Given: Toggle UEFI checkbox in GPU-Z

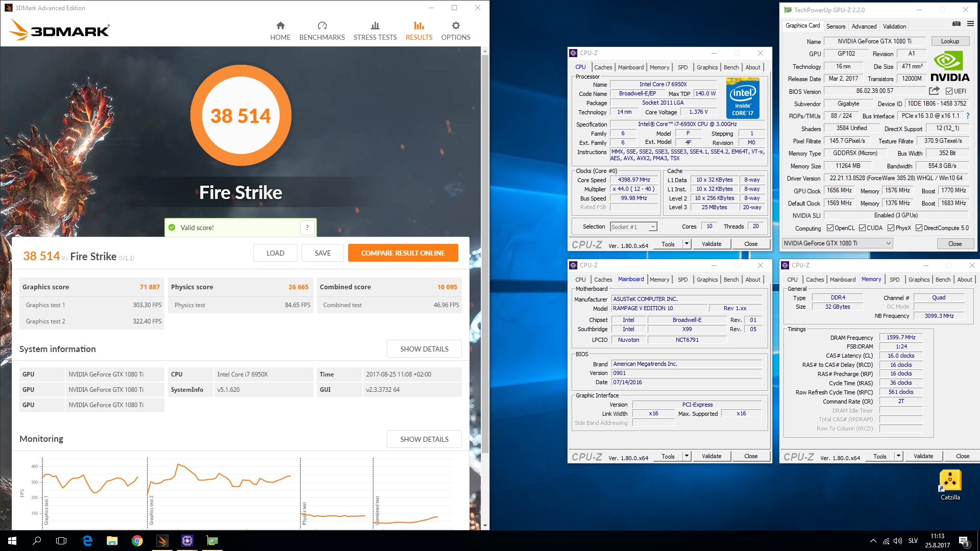Looking at the screenshot, I should point(949,91).
